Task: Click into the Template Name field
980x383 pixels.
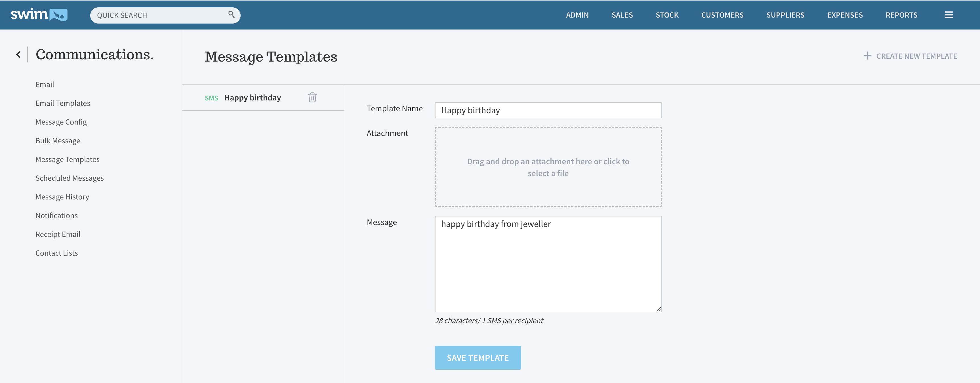Action: (548, 110)
